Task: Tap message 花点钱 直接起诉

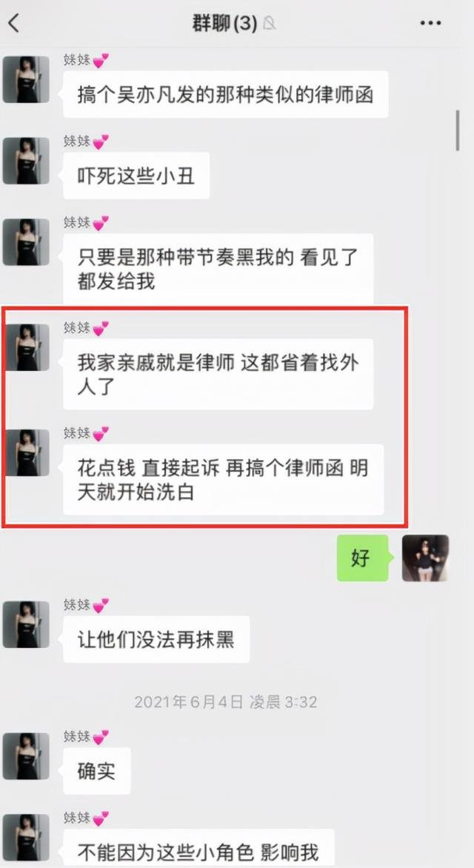Action: tap(223, 479)
